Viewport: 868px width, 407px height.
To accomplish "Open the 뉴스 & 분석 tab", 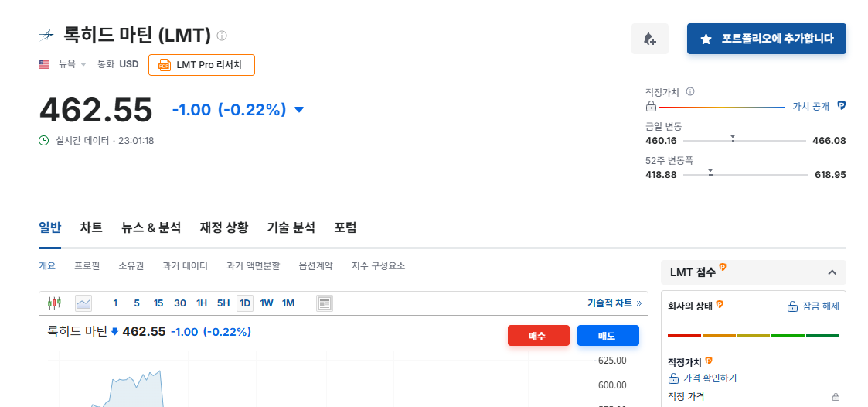I will (x=151, y=227).
